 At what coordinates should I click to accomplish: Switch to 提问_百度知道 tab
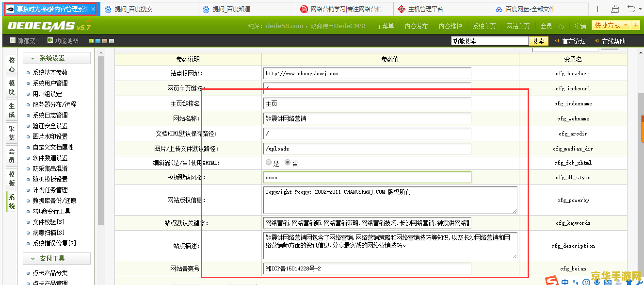pyautogui.click(x=247, y=9)
